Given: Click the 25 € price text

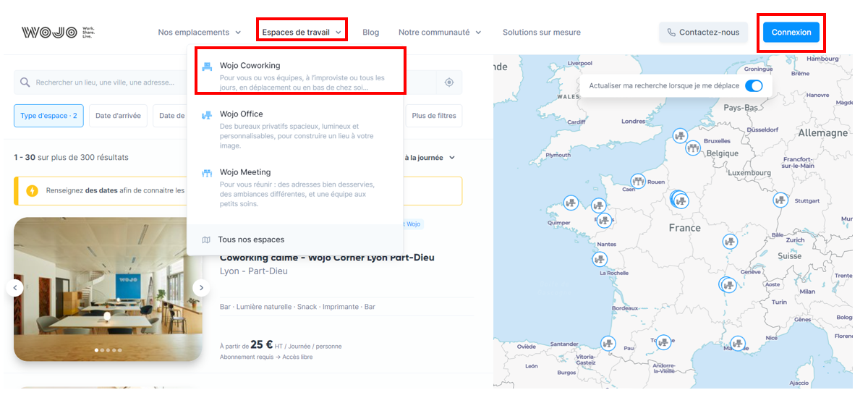Looking at the screenshot, I should click(x=262, y=345).
